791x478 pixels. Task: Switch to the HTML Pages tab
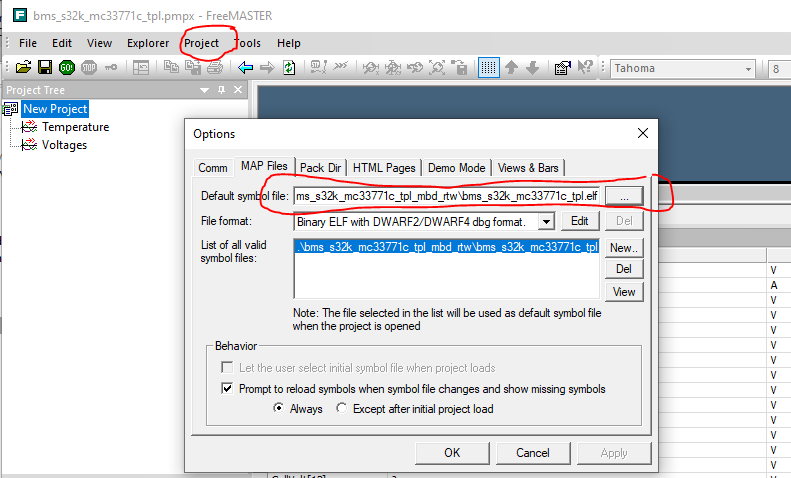click(x=384, y=168)
